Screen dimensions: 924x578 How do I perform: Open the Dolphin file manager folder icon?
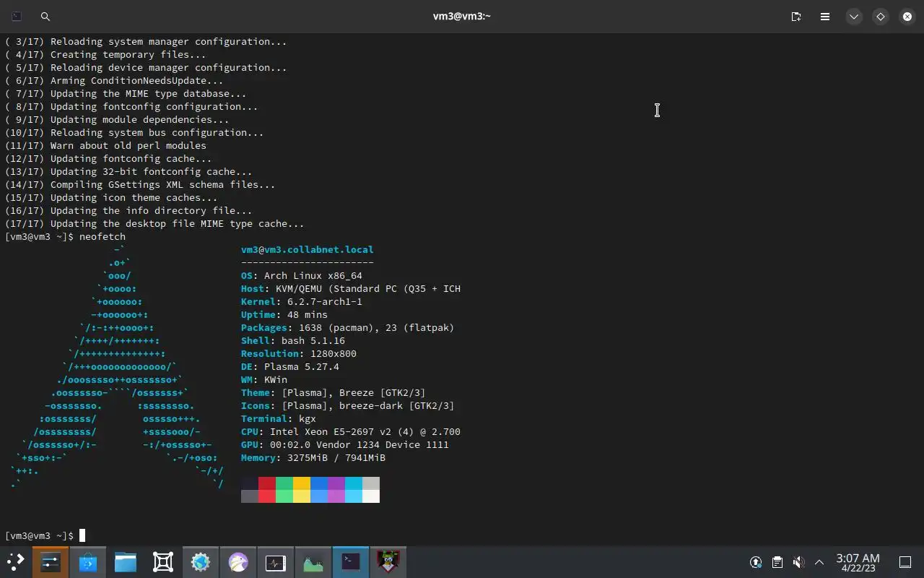[126, 562]
